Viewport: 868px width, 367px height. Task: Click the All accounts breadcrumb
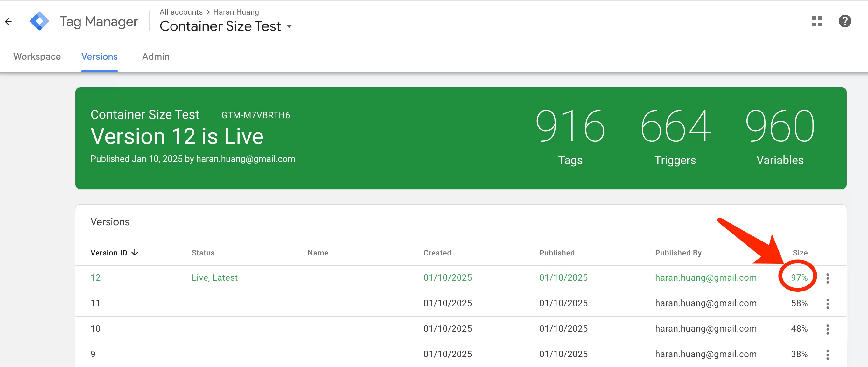pos(181,12)
